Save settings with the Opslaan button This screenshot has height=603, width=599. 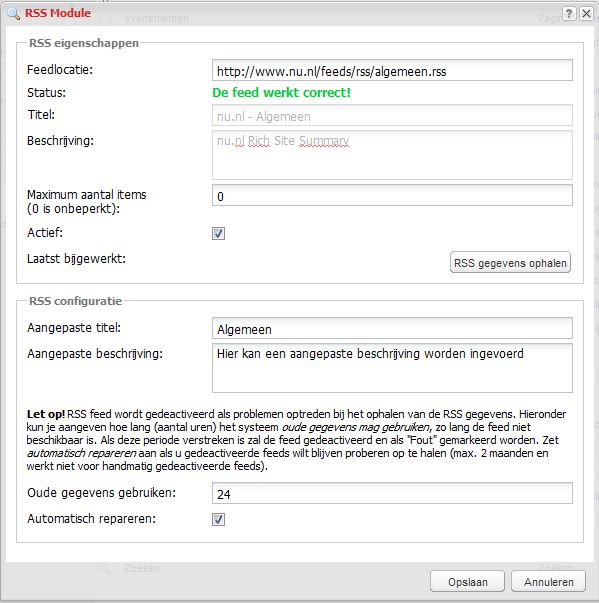pyautogui.click(x=468, y=581)
